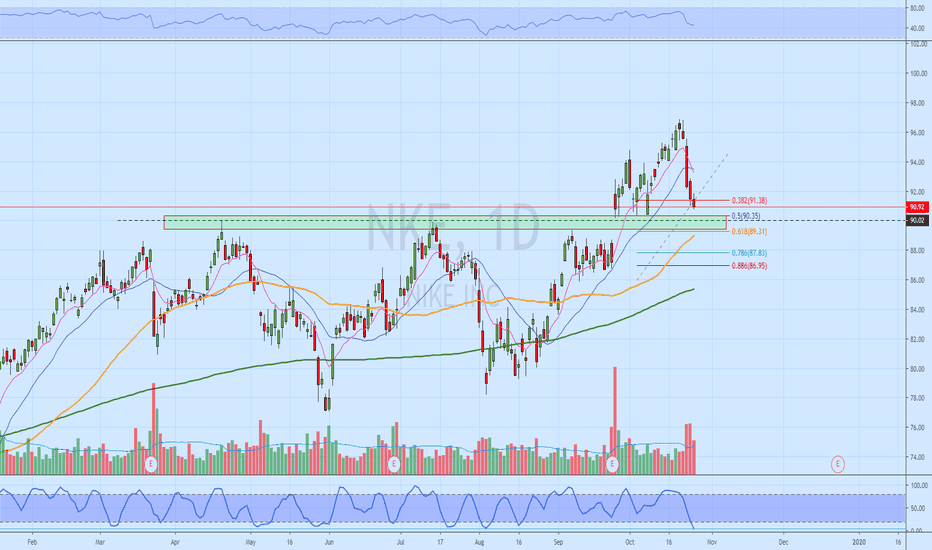This screenshot has height=550, width=932.
Task: Click the 0.786(87.83) Fibonacci level label
Action: point(749,253)
